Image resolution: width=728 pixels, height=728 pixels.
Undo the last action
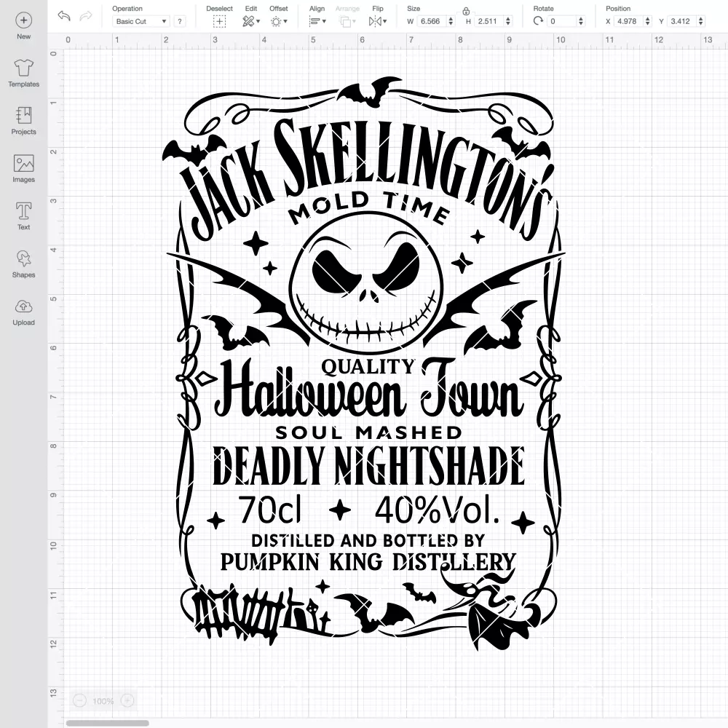point(64,16)
